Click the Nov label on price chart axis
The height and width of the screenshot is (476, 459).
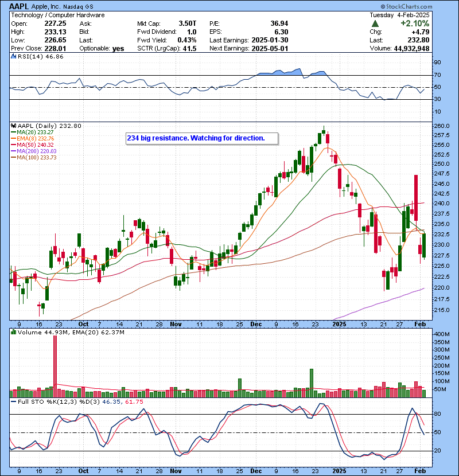(x=176, y=324)
